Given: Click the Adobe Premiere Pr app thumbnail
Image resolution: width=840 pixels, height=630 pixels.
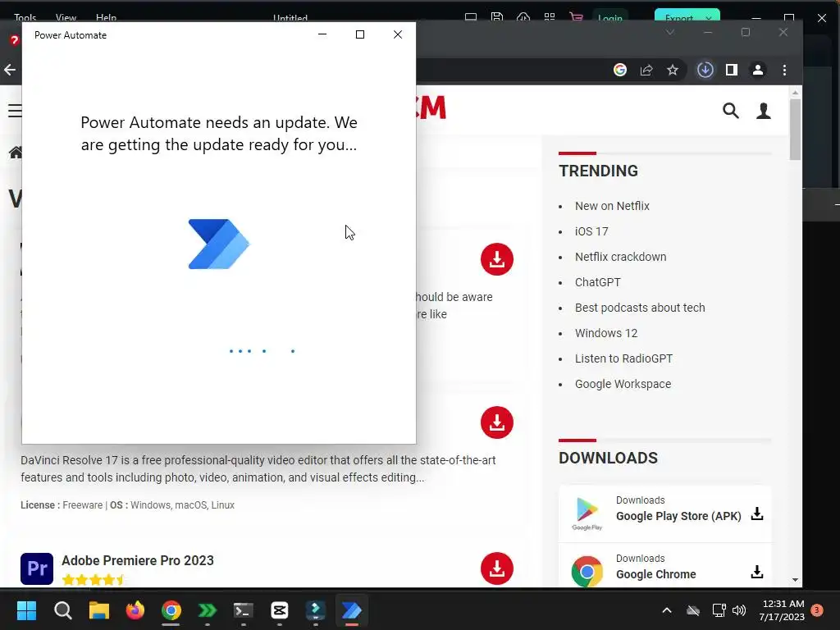Looking at the screenshot, I should click(x=36, y=568).
